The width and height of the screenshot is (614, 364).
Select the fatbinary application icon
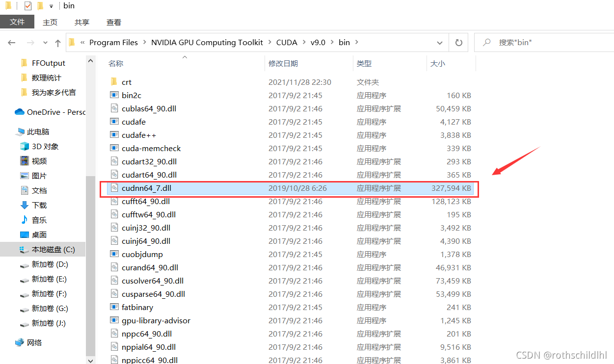coord(114,307)
